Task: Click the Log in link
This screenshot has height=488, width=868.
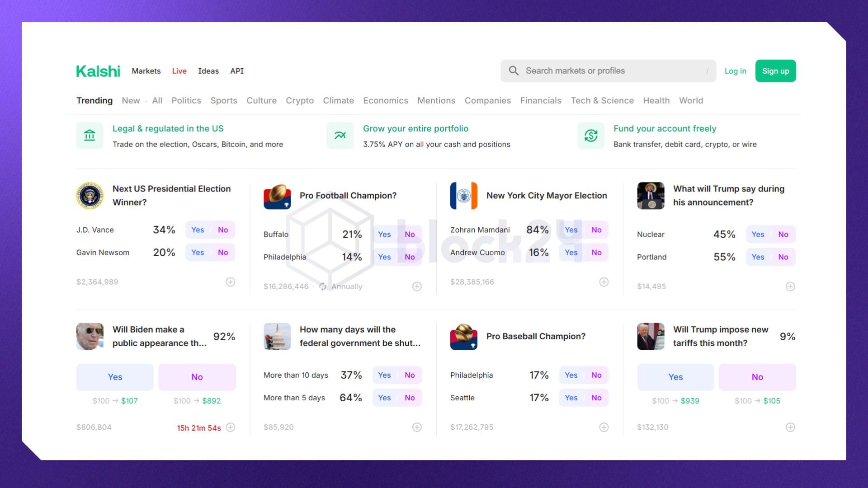Action: click(x=735, y=71)
